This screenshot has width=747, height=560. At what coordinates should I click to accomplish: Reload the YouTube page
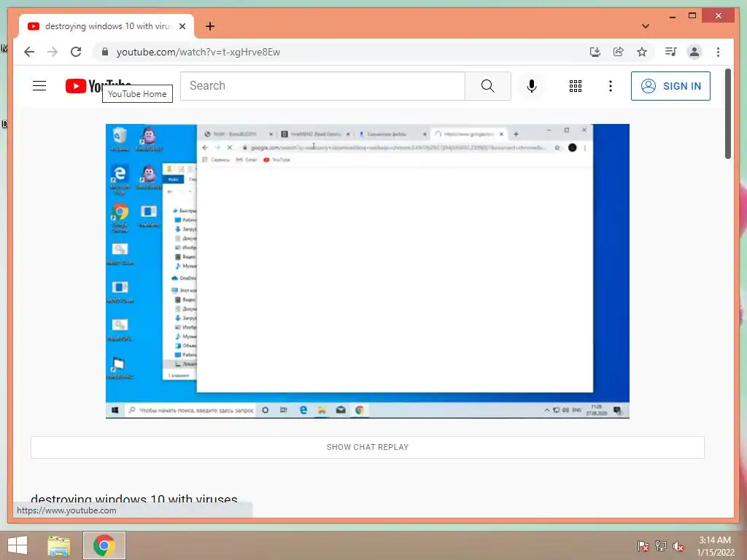[x=76, y=52]
